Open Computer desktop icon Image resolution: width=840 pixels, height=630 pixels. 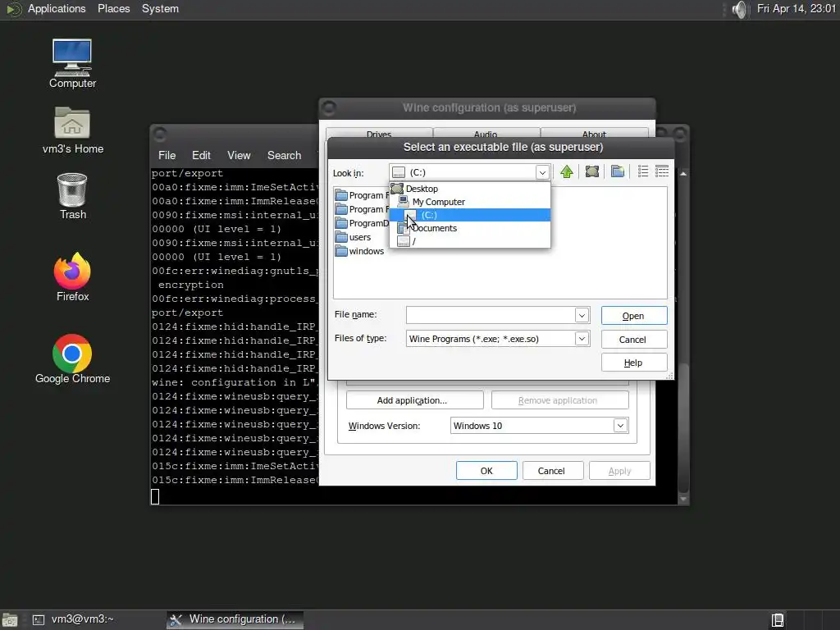[x=72, y=64]
